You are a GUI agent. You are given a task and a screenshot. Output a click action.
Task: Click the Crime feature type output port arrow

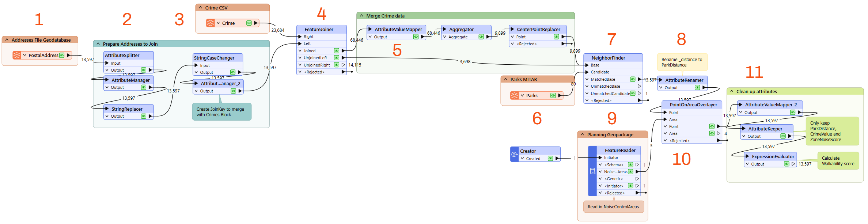point(256,23)
